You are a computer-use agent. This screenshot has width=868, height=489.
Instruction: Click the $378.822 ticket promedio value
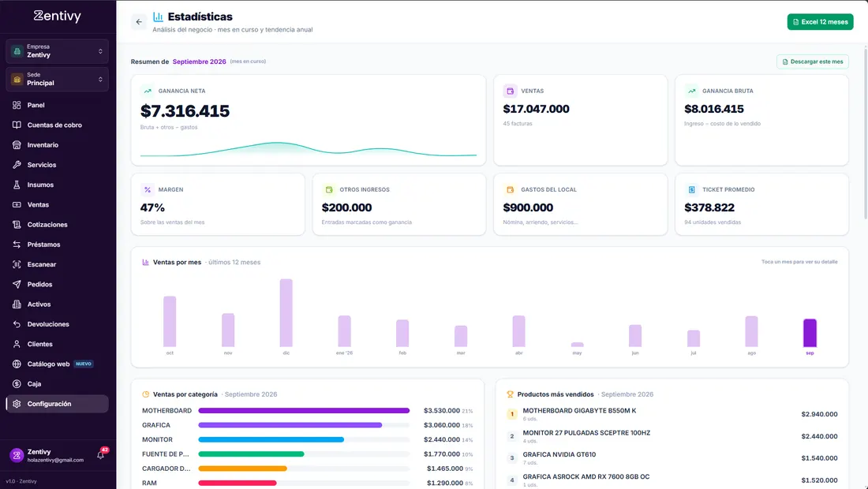coord(709,207)
